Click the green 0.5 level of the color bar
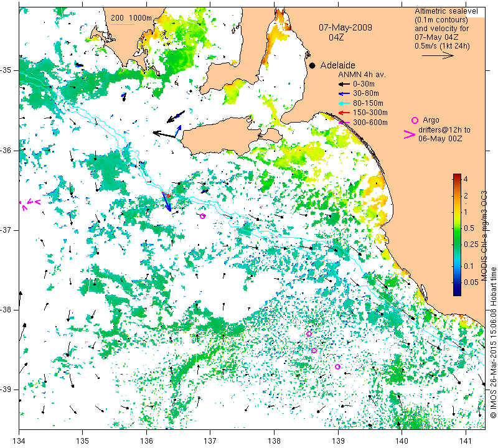This screenshot has height=448, width=498. tap(457, 228)
